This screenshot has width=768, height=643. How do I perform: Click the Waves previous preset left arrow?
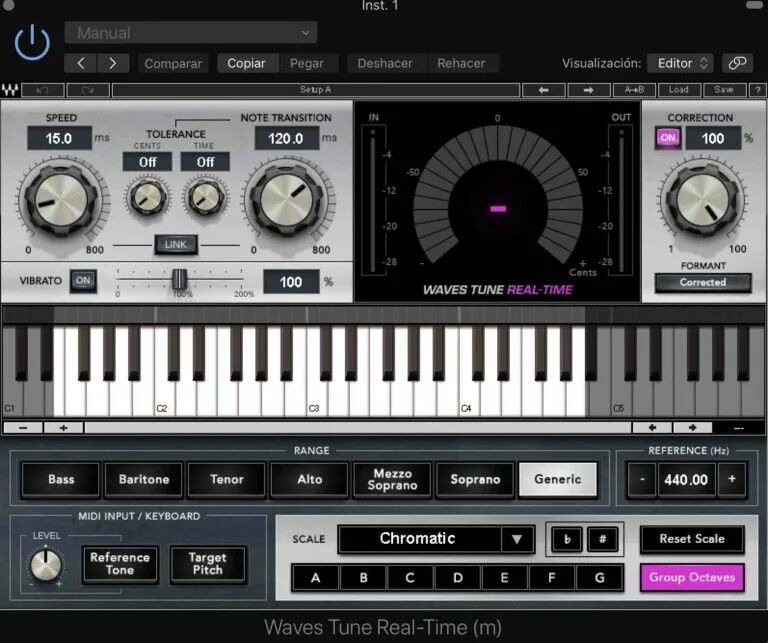(544, 90)
